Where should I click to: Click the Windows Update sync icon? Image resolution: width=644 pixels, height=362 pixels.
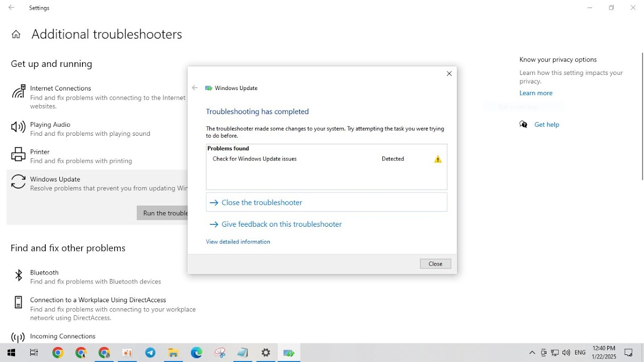[18, 182]
